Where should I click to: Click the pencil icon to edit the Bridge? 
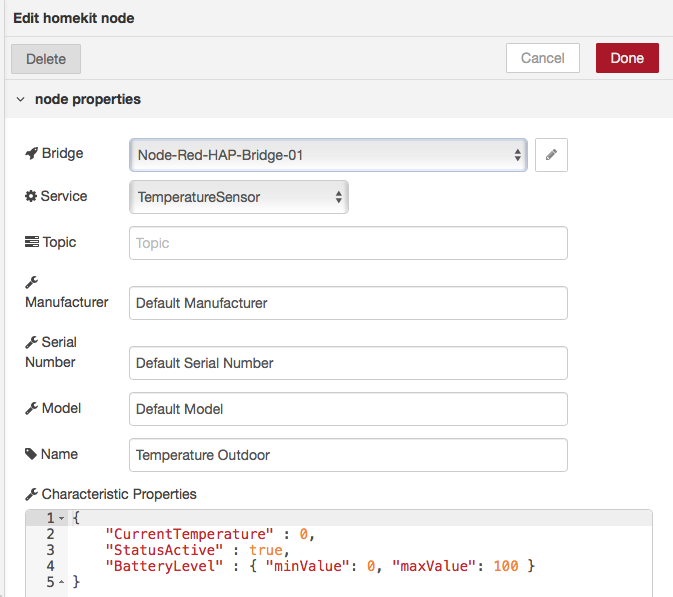click(x=551, y=155)
